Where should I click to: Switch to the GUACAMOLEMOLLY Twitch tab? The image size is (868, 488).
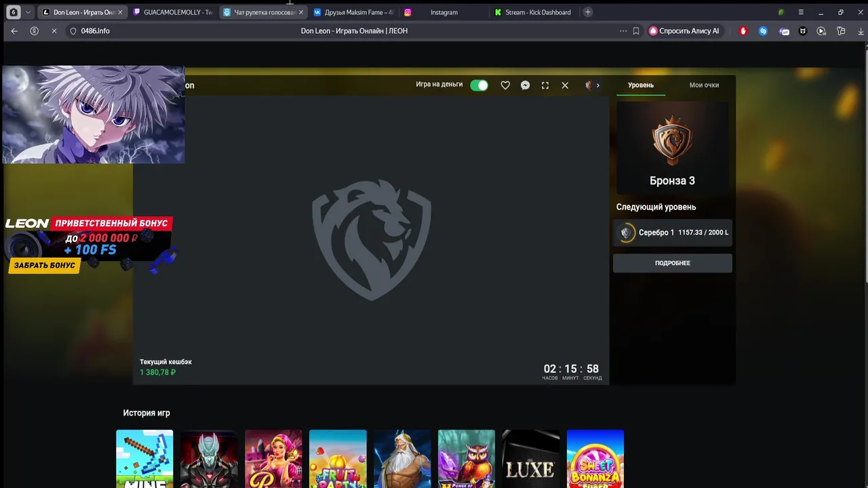coord(173,12)
